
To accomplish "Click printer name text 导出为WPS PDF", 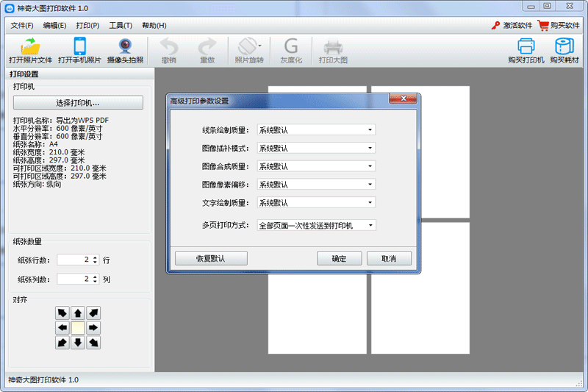I will click(x=82, y=121).
